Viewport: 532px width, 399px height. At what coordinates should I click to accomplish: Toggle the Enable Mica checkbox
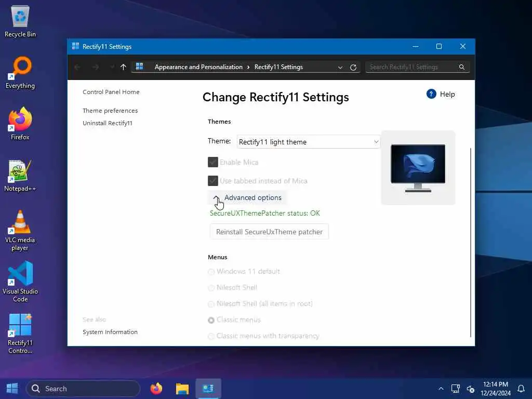[212, 162]
